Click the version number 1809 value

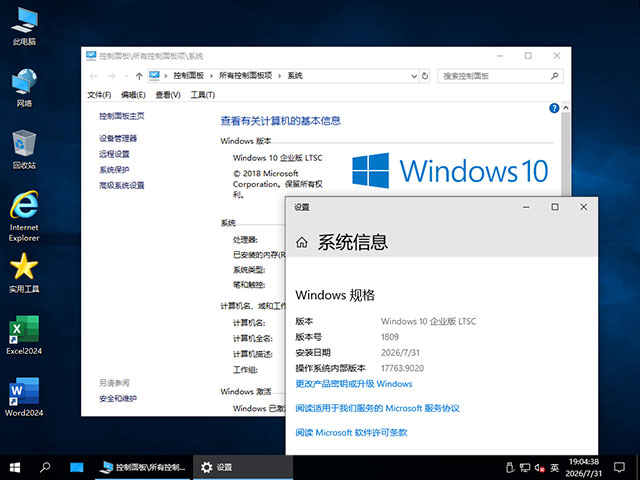pos(390,337)
